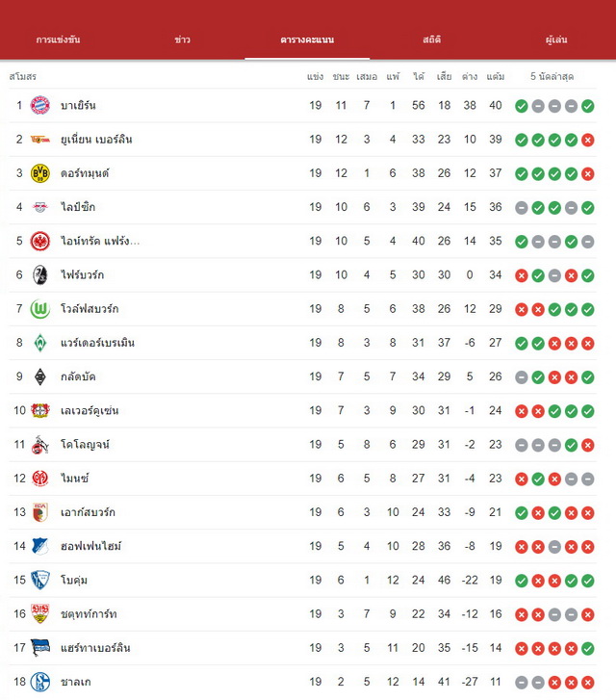Viewport: 616px width, 700px height.
Task: Click the Borussia Dortmund BVB logo
Action: pyautogui.click(x=39, y=173)
